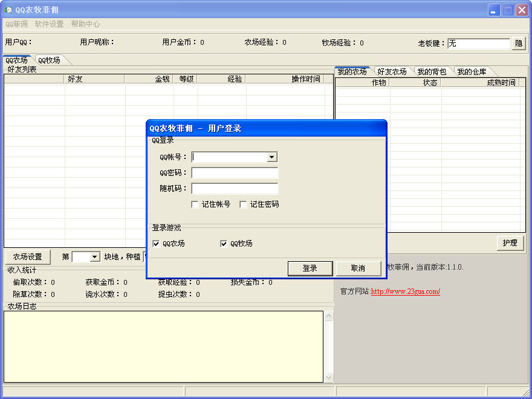
Task: Switch to the 我的农场 tab
Action: (x=352, y=72)
